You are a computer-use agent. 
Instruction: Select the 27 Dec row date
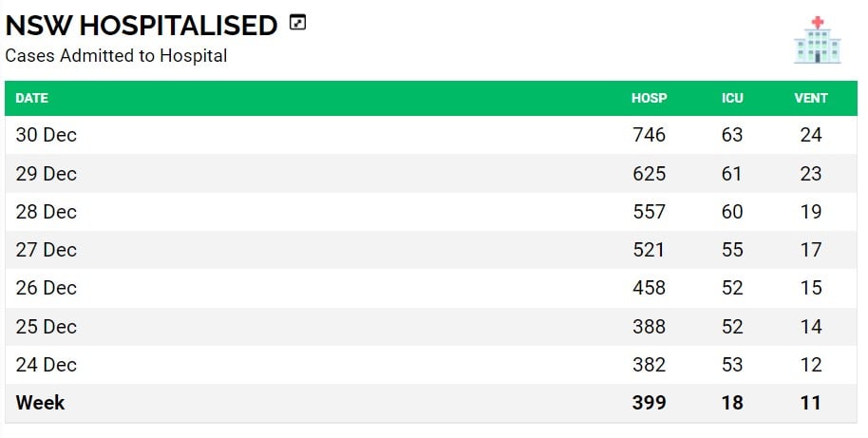tap(46, 250)
